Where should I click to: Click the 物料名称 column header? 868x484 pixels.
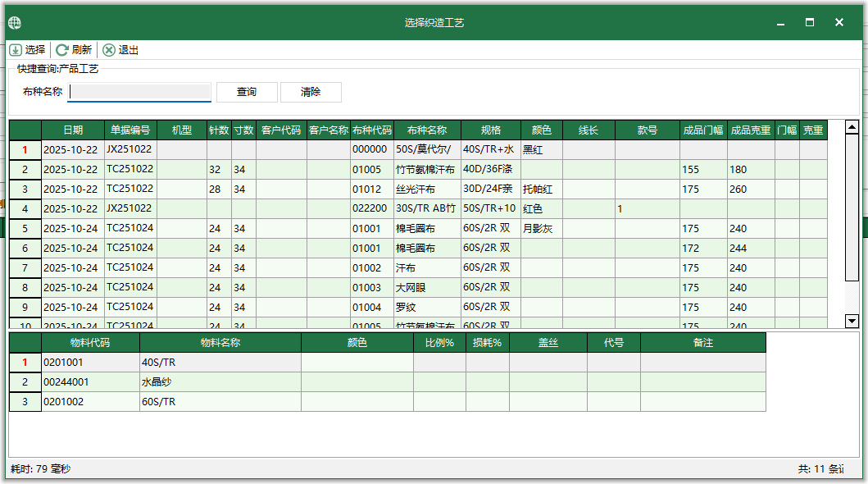(221, 343)
